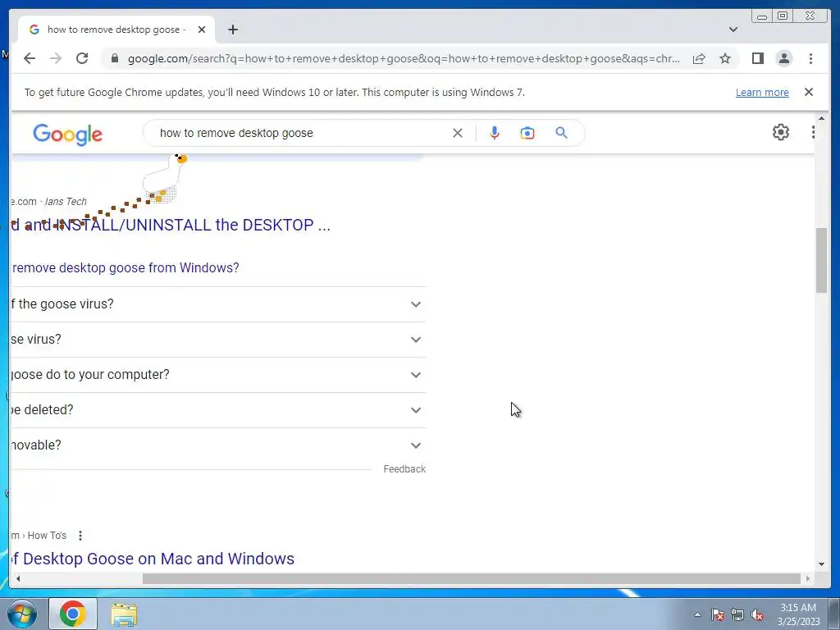Click the horizontal scrollbar thumb
Image resolution: width=840 pixels, height=630 pixels.
472,578
